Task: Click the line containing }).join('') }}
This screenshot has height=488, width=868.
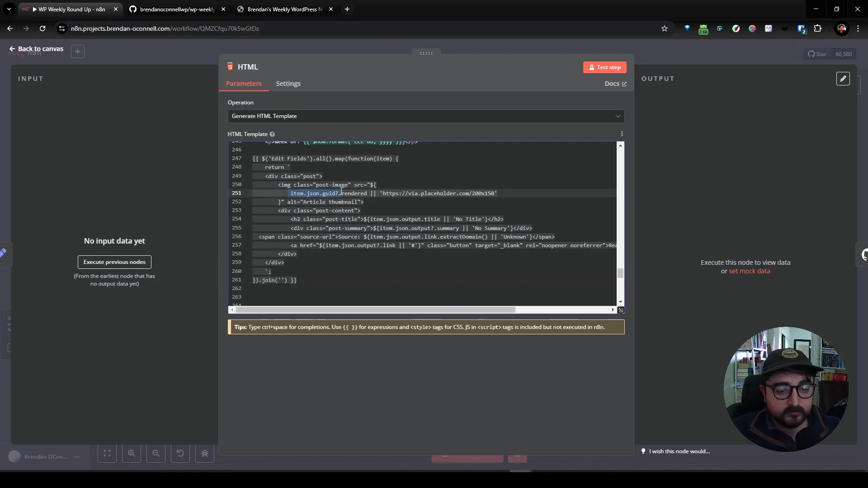Action: tap(274, 280)
